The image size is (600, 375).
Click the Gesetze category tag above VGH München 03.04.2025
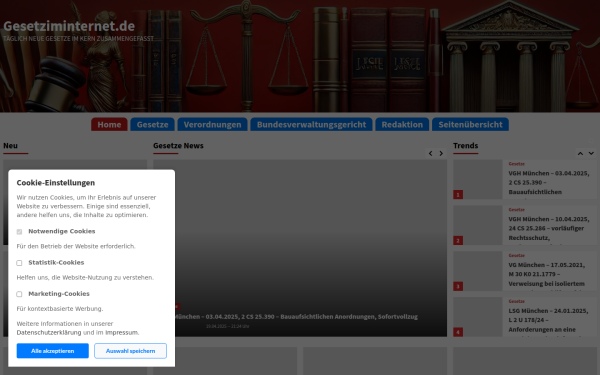tap(517, 164)
